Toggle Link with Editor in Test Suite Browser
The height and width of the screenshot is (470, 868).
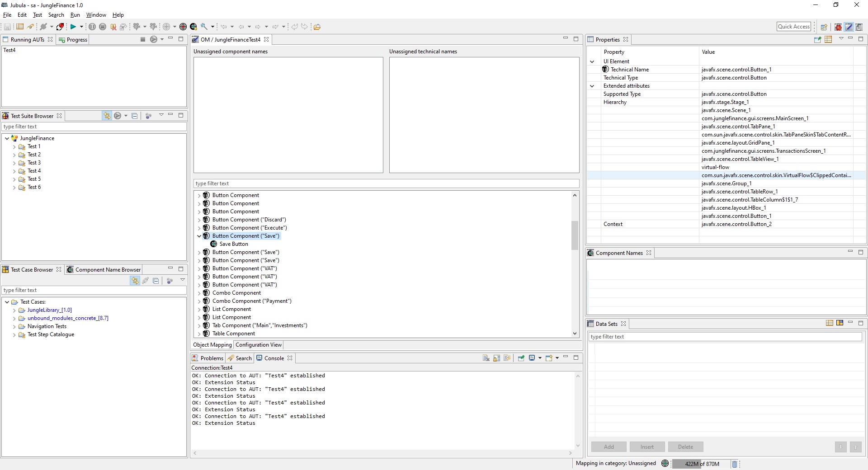point(107,116)
